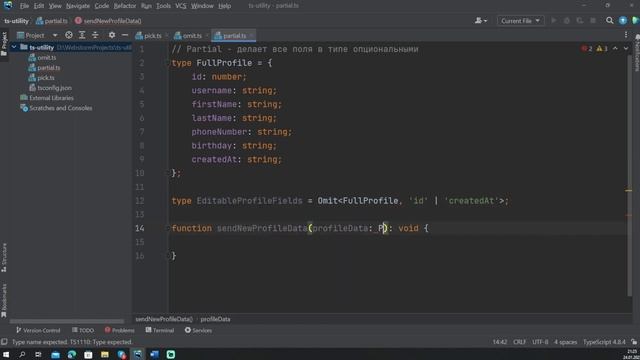Open the Edit menu
Viewport: 640px width, 360px height.
39,6
